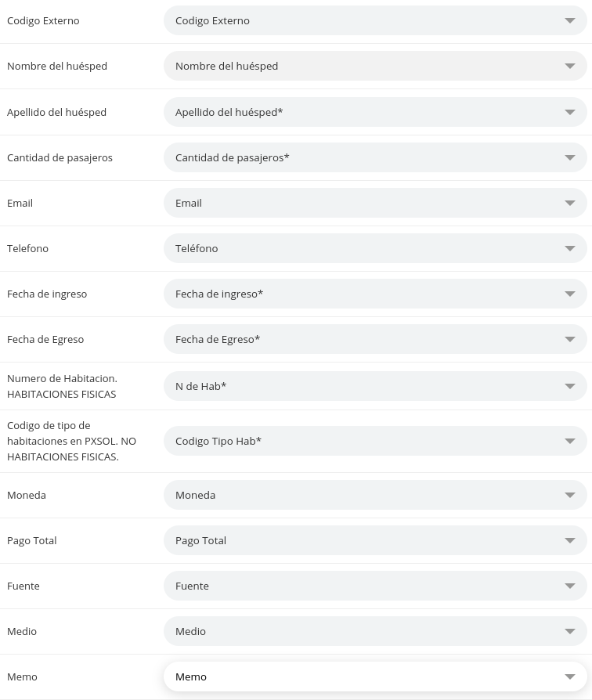Expand the Nombre del huésped selector
The height and width of the screenshot is (700, 592).
[374, 66]
